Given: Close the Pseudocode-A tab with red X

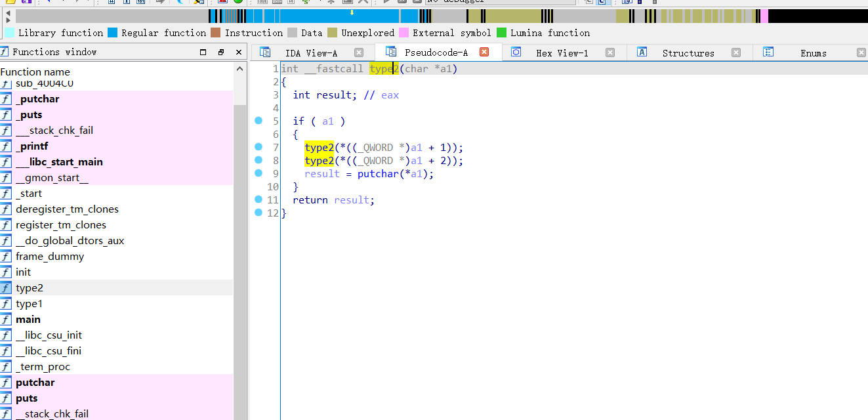Looking at the screenshot, I should [484, 52].
